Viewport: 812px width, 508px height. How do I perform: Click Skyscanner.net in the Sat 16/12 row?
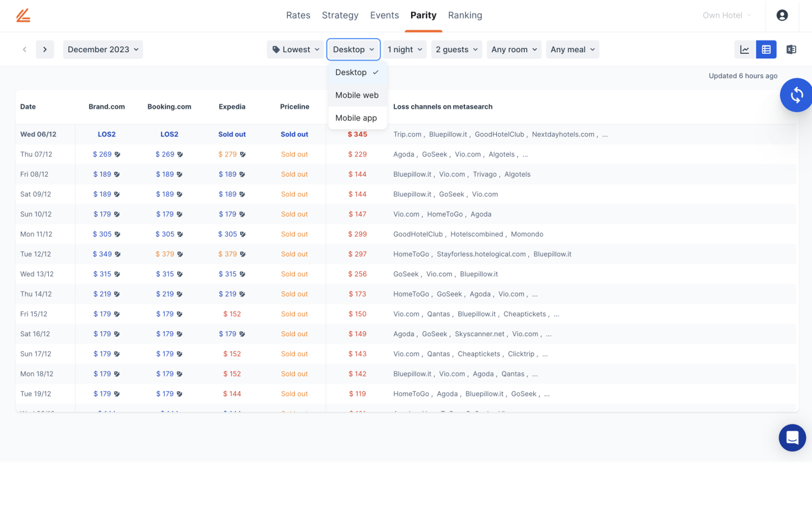[x=479, y=334]
